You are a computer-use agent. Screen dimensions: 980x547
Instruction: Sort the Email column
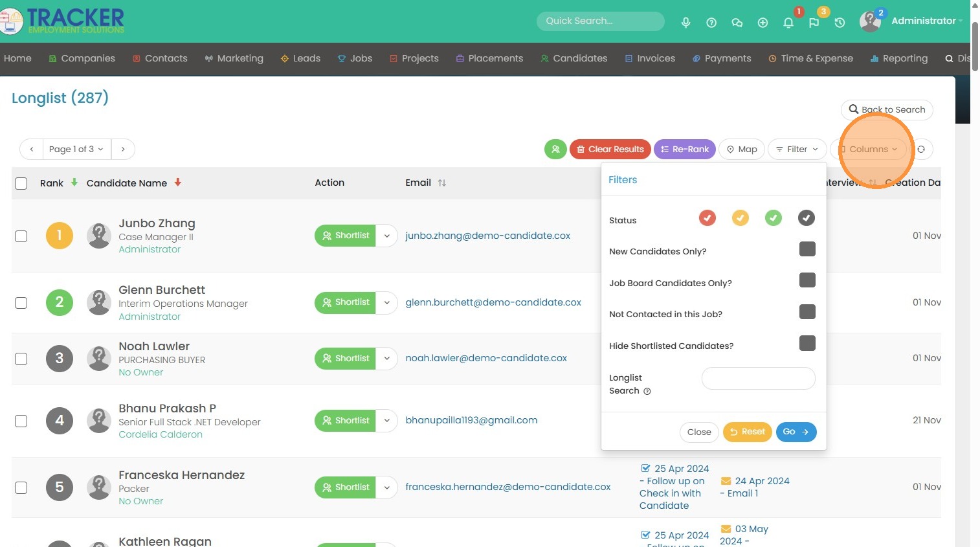tap(442, 183)
